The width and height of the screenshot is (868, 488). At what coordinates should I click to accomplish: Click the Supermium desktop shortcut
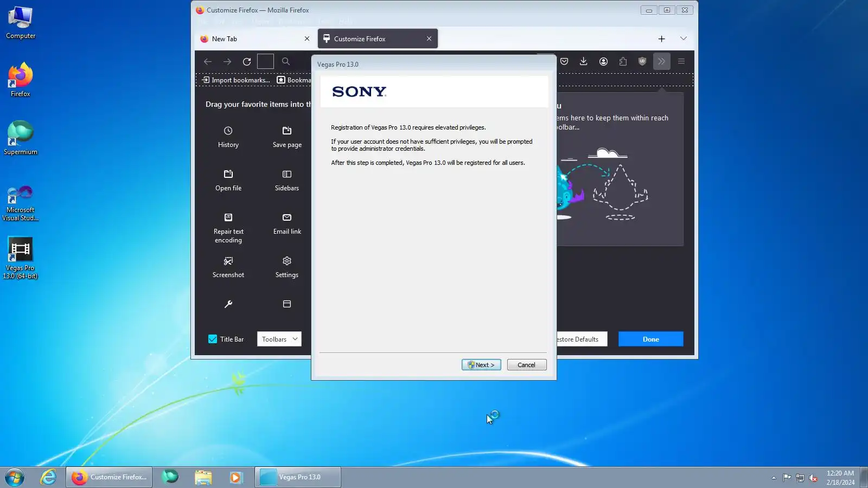(x=21, y=138)
